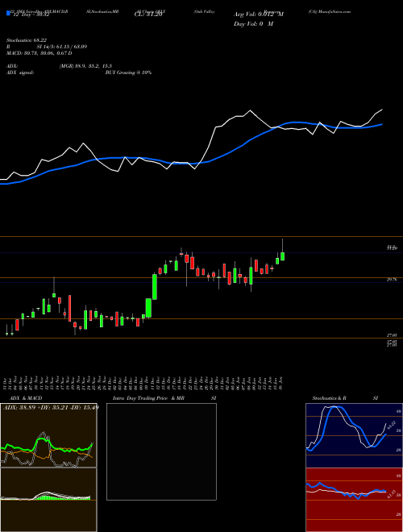
Task: Open the MACD histogram panel
Action: [48, 500]
